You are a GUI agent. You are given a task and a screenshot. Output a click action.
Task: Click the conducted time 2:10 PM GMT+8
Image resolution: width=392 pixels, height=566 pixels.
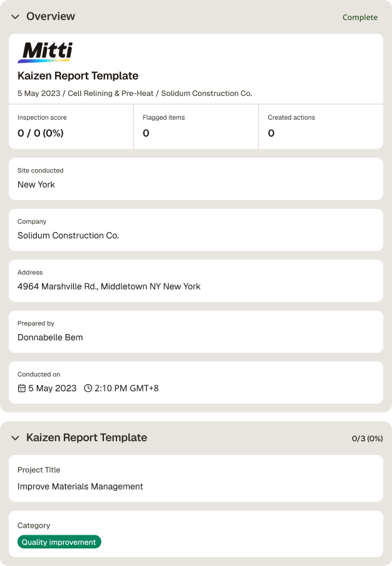click(126, 389)
